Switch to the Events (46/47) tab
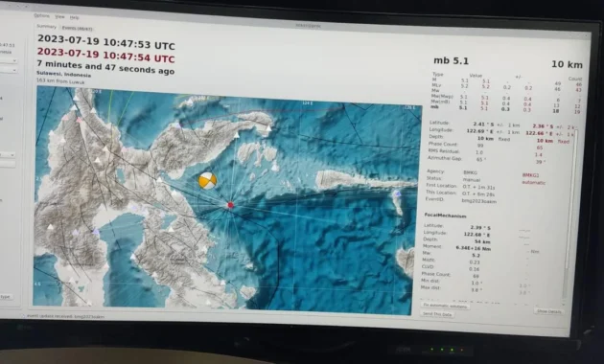The image size is (604, 364). tap(77, 28)
